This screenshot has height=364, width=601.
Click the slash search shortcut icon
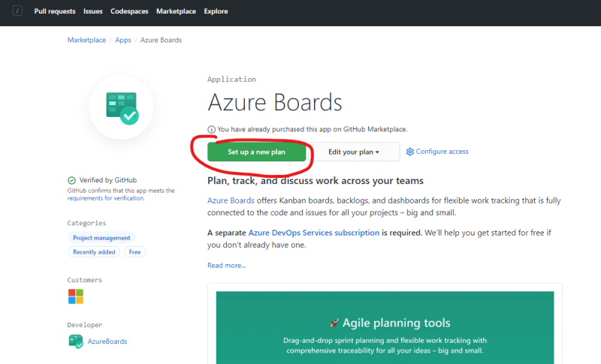[x=17, y=11]
